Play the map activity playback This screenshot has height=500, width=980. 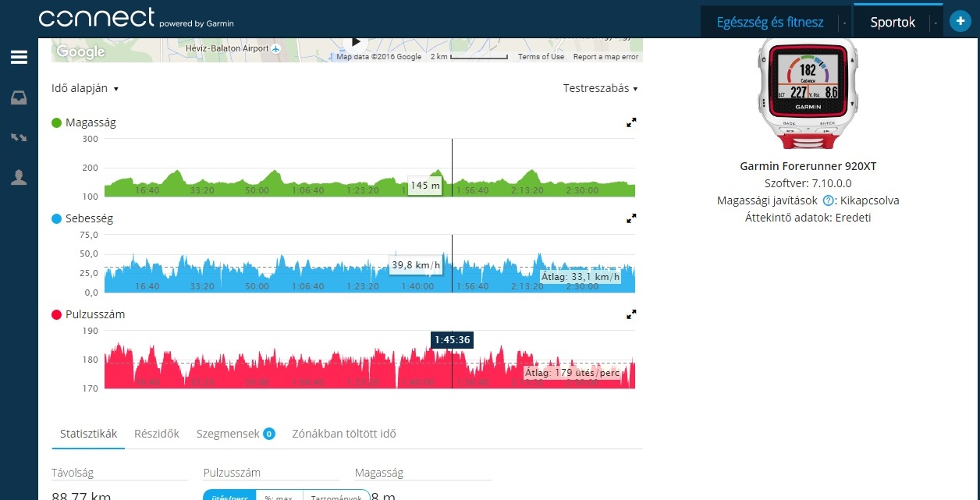(357, 41)
